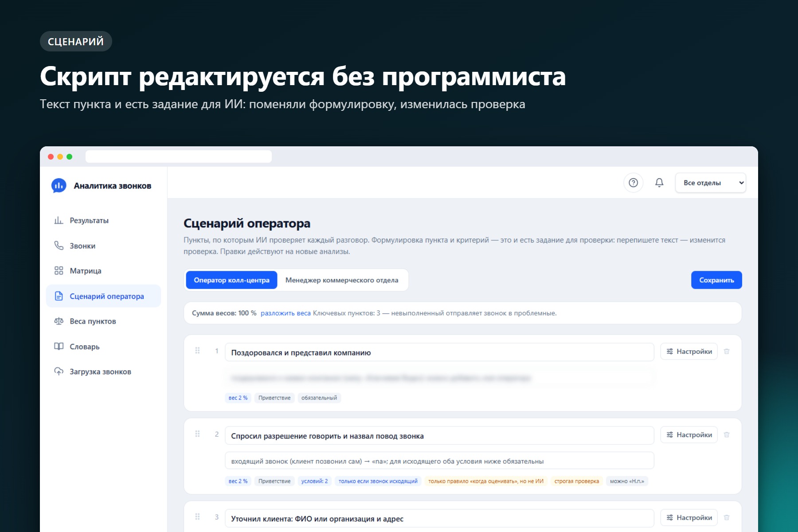The height and width of the screenshot is (532, 798).
Task: Delete item 2 with trash icon
Action: [727, 435]
